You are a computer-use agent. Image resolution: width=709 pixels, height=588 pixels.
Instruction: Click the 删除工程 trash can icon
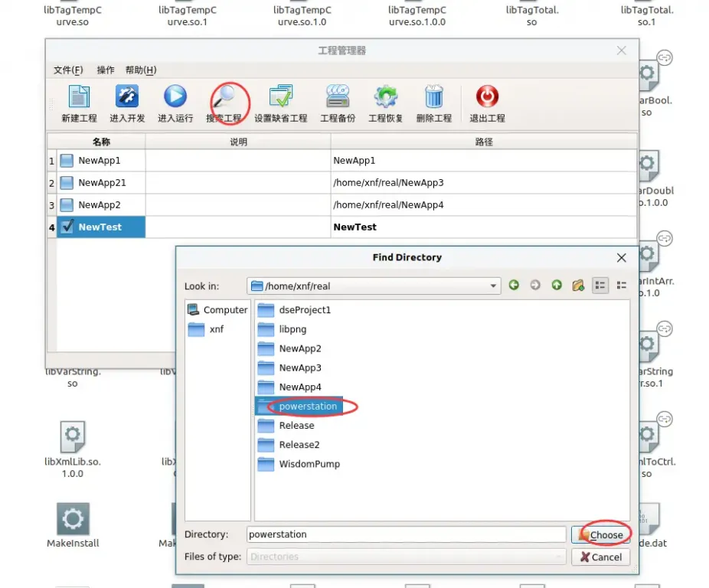click(433, 96)
